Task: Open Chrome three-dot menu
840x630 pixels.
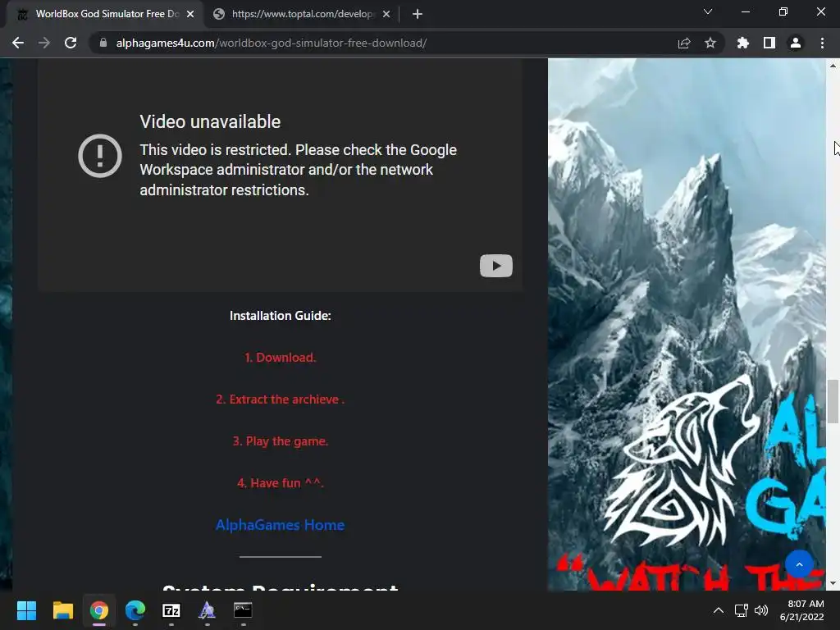Action: tap(822, 43)
